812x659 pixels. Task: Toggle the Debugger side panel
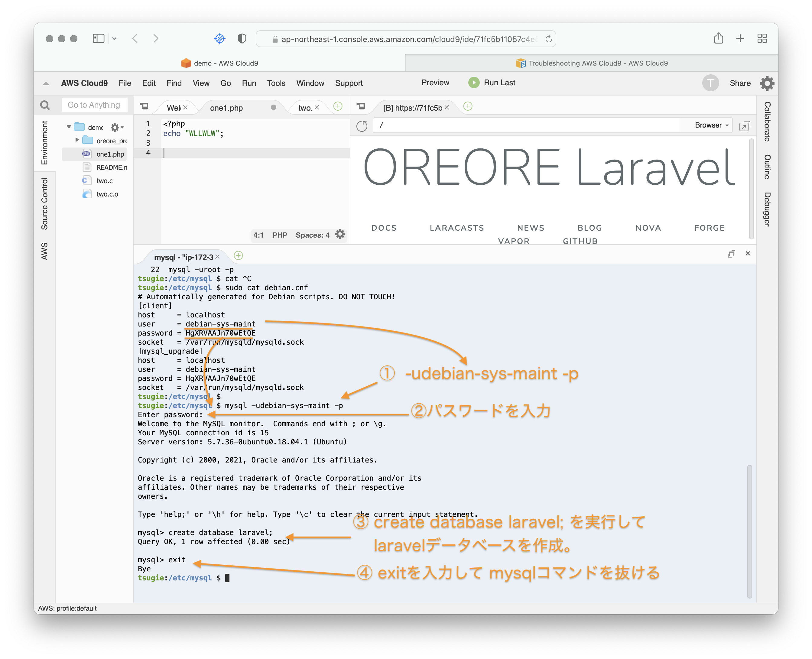pyautogui.click(x=767, y=209)
